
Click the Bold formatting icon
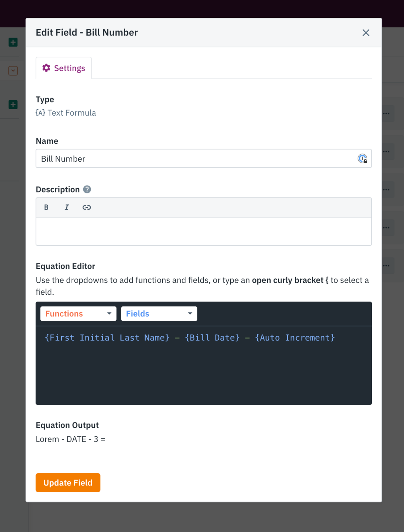46,207
